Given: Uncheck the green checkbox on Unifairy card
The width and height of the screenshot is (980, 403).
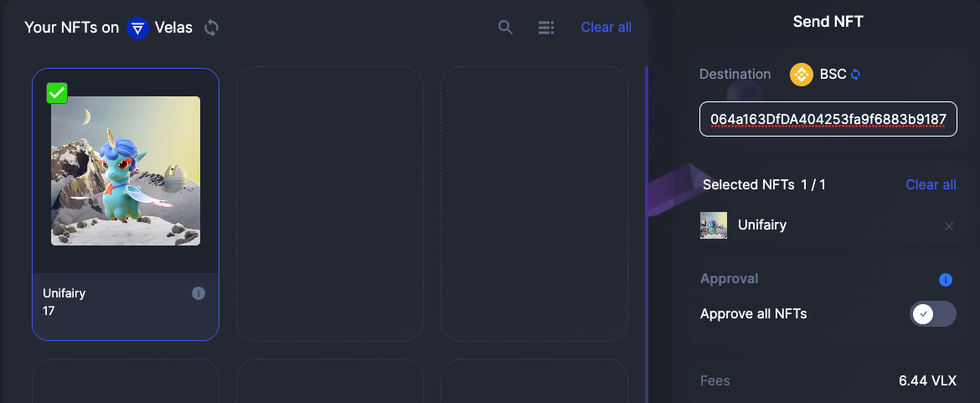Looking at the screenshot, I should [57, 93].
